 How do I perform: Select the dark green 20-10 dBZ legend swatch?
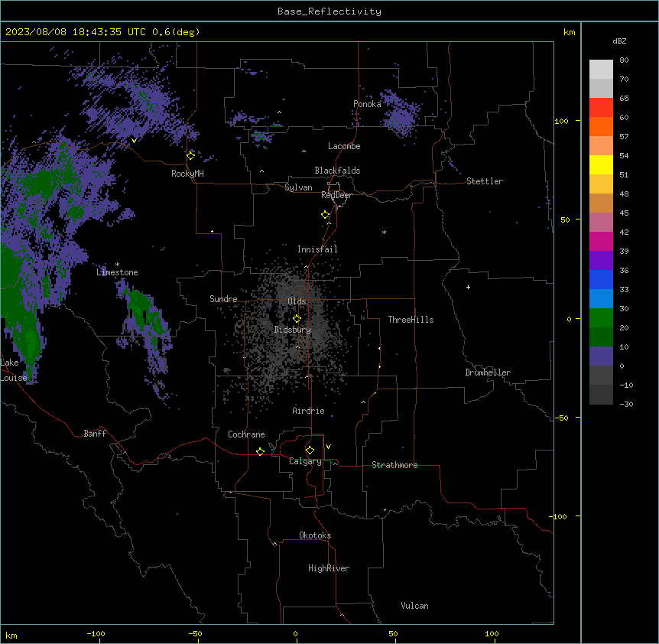[x=601, y=337]
